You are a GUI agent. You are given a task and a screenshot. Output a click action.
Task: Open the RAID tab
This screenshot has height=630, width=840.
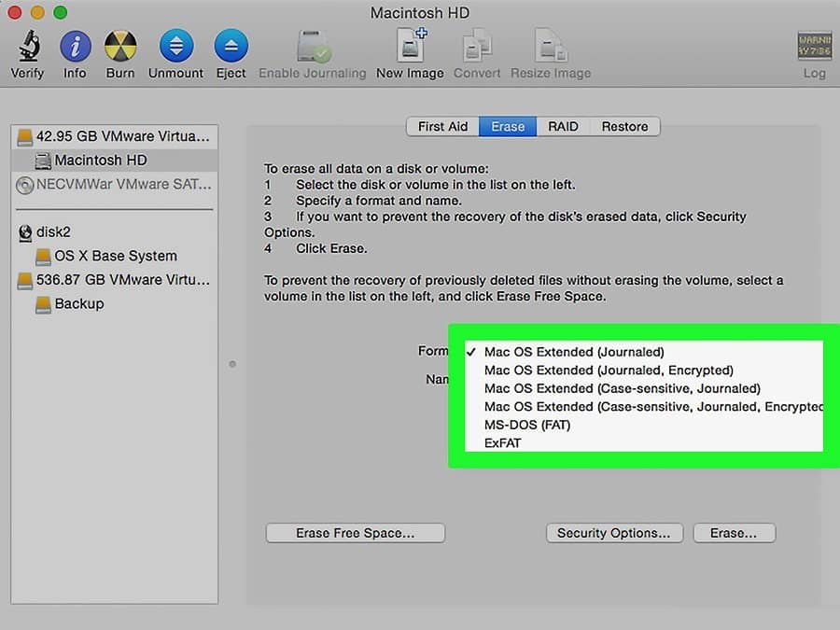(563, 126)
